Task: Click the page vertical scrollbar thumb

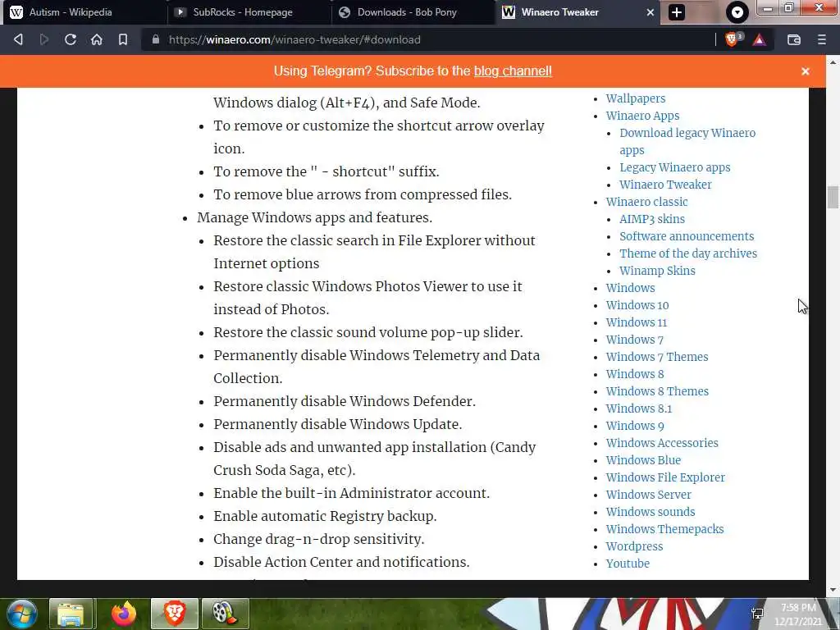Action: (833, 197)
